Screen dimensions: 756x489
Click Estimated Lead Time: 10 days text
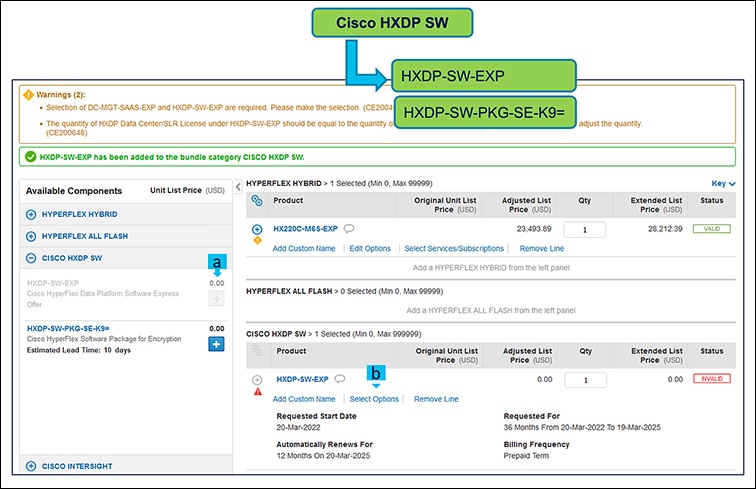click(79, 350)
